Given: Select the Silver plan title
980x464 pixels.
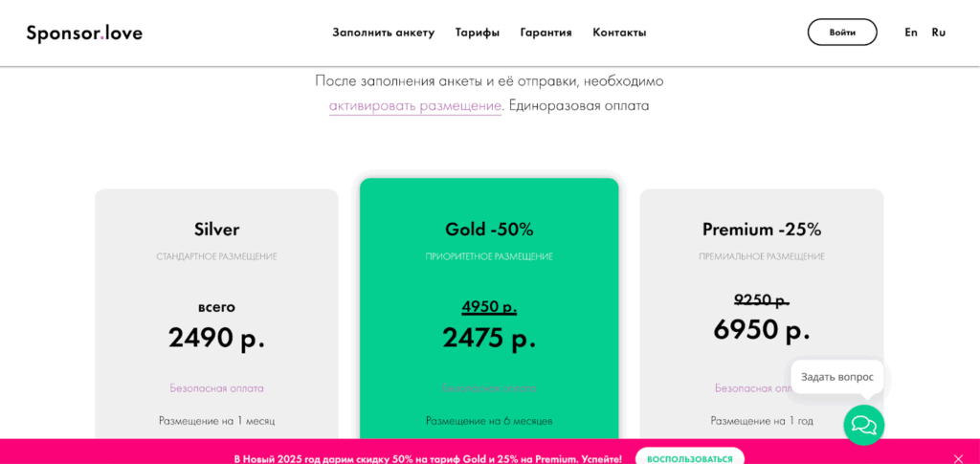Looking at the screenshot, I should coord(216,230).
